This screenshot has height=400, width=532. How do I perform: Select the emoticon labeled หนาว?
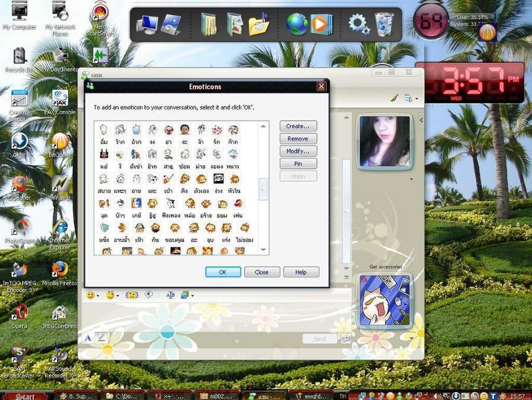tap(233, 154)
